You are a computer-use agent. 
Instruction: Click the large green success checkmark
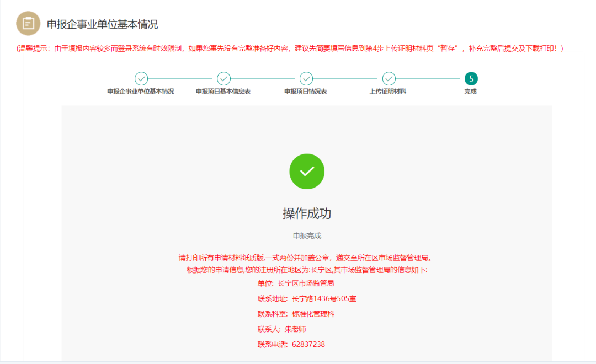(x=307, y=172)
